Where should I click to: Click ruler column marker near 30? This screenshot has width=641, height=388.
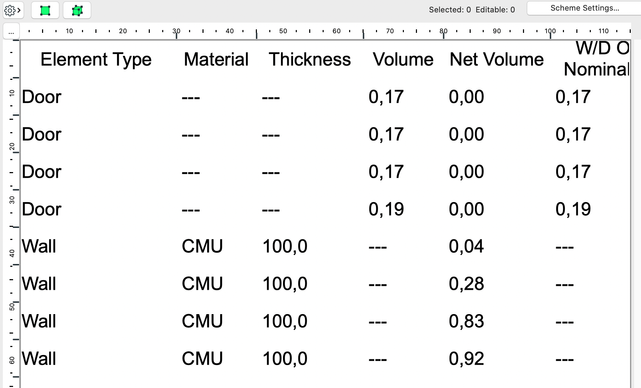pos(176,33)
